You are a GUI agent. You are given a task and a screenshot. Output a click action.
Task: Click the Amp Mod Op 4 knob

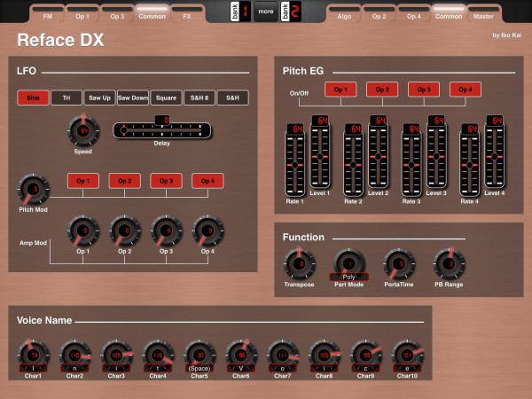(208, 231)
